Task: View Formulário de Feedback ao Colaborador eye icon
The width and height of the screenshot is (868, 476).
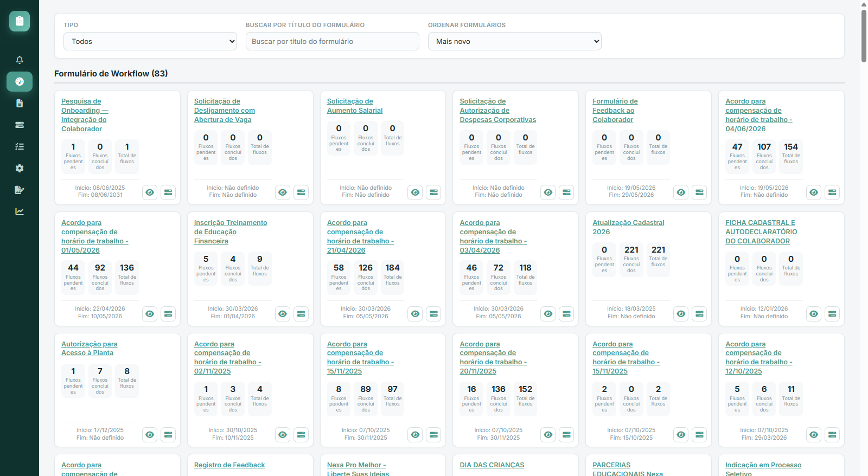Action: 681,192
